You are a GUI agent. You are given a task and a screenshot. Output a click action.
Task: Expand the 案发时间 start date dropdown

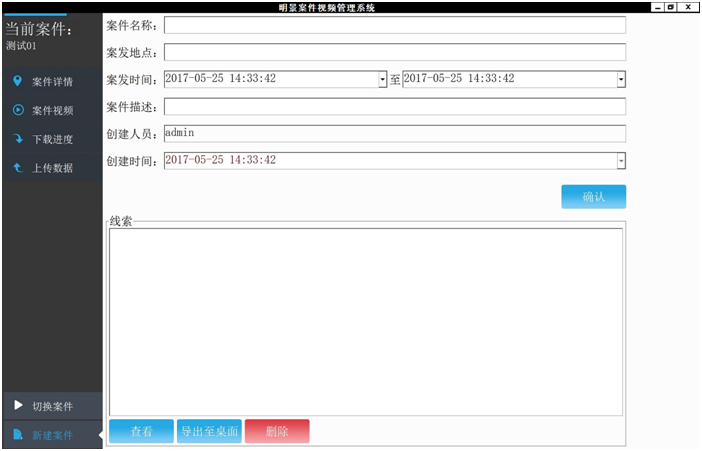coord(382,79)
